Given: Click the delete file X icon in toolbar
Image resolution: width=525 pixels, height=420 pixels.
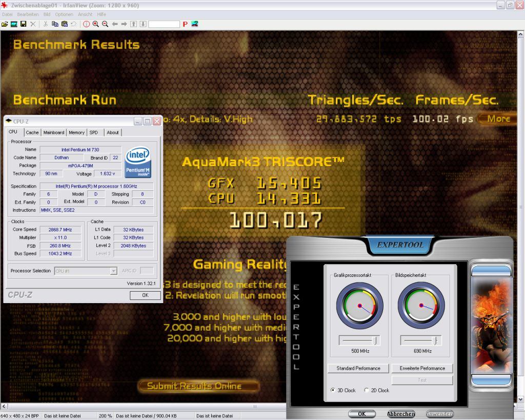Looking at the screenshot, I should pos(33,24).
